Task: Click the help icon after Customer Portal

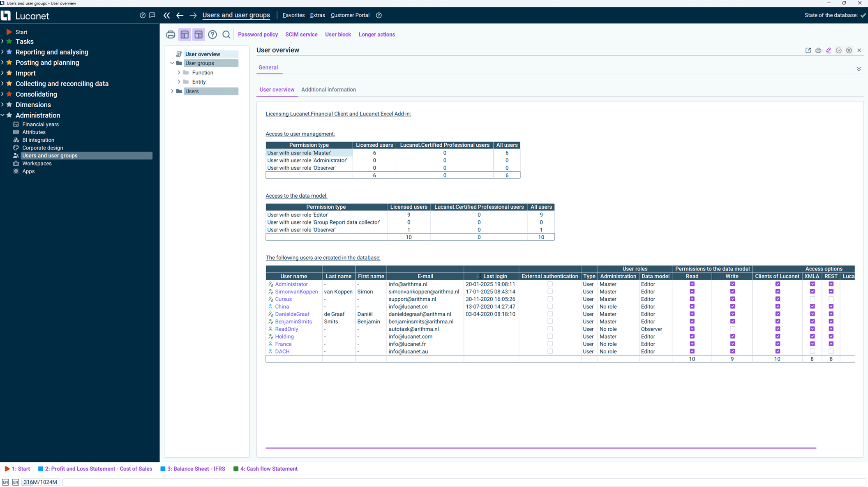Action: tap(379, 15)
